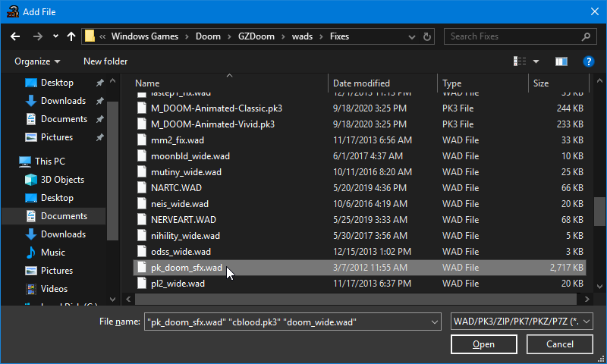Screen dimensions: 607x364
Task: Toggle the preview pane icon
Action: [561, 61]
